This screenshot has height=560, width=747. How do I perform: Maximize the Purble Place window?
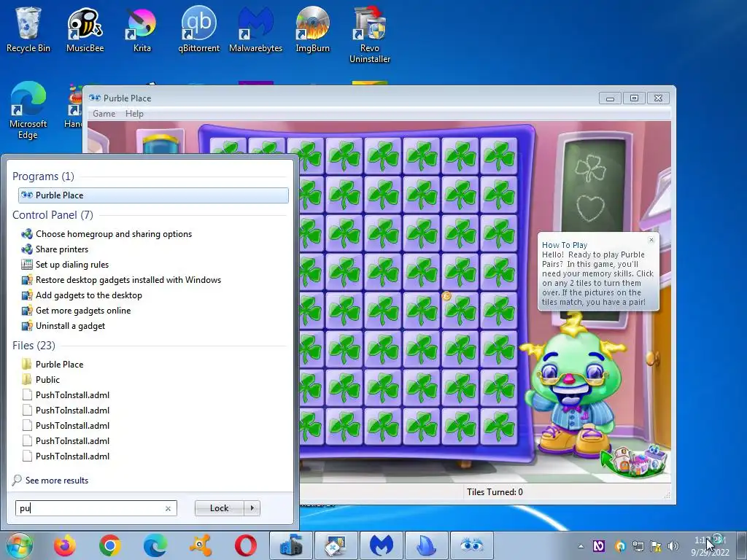click(x=634, y=98)
